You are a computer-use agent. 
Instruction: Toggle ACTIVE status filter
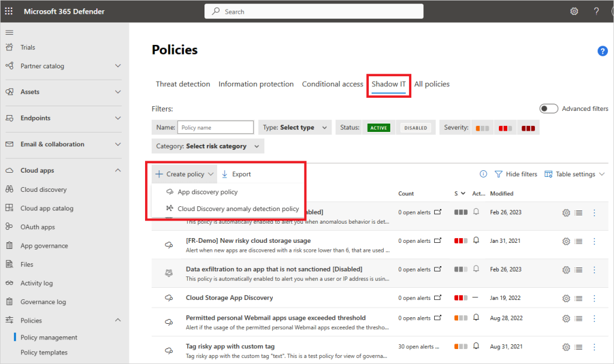[378, 128]
